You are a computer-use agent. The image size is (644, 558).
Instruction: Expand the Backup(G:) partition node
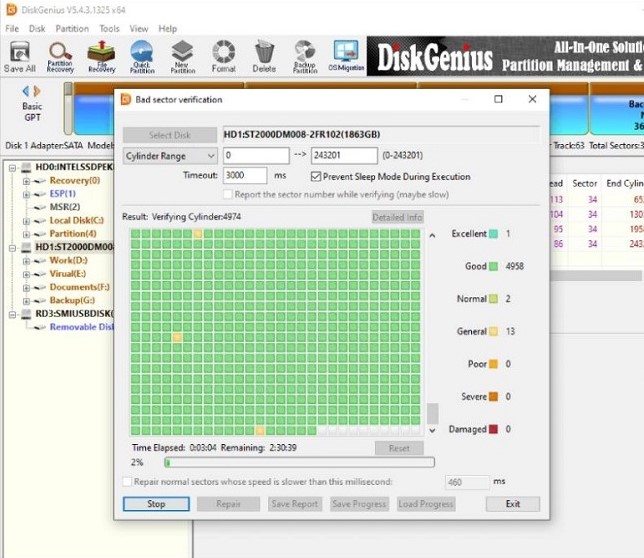[x=26, y=301]
